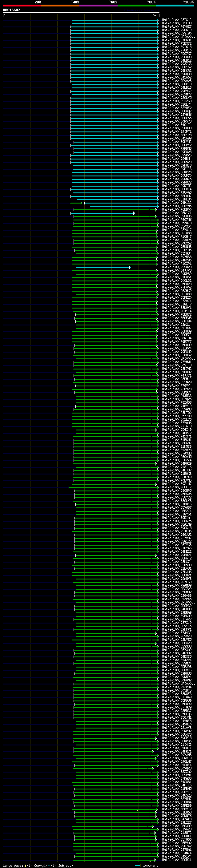The height and width of the screenshot is (868, 197).
Task: Click hit label UniRef100_C4JJV3
Action: [176, 270]
